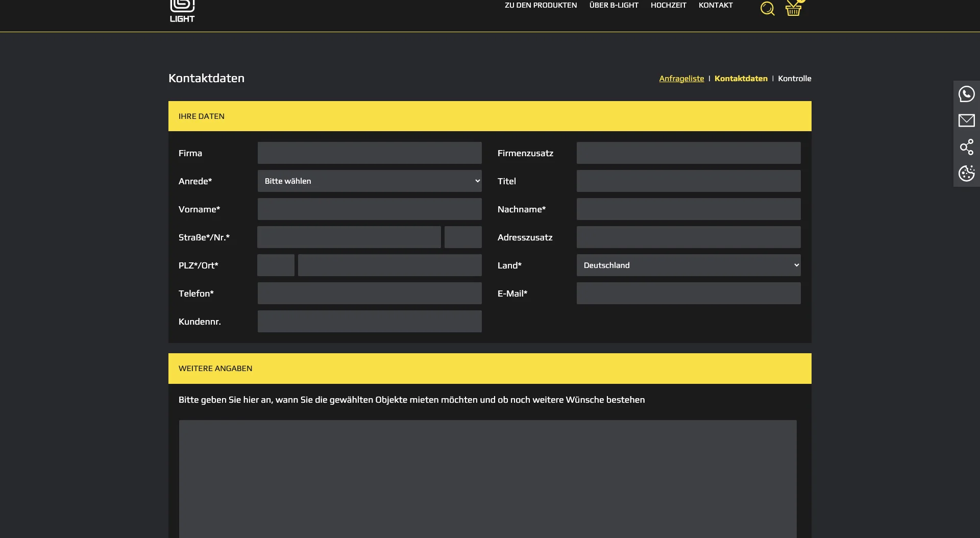
Task: Click the email envelope sidebar icon
Action: tap(966, 120)
